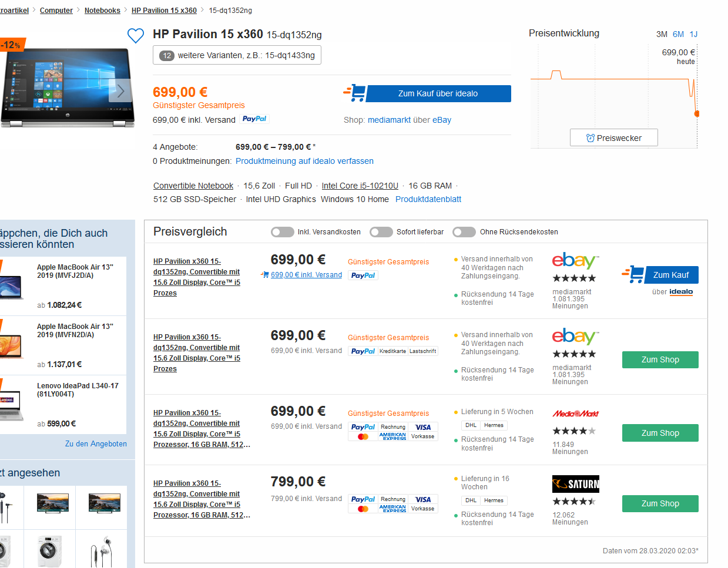Click the eBay logo in first offer
Viewport: 728px width, 568px height.
pyautogui.click(x=575, y=261)
